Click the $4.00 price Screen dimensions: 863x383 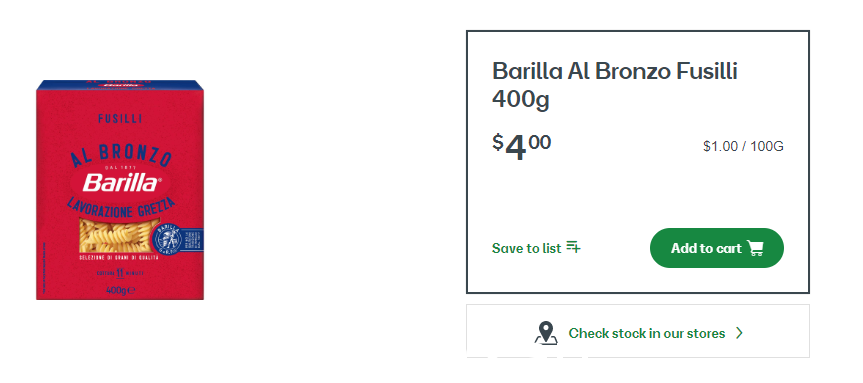point(521,147)
